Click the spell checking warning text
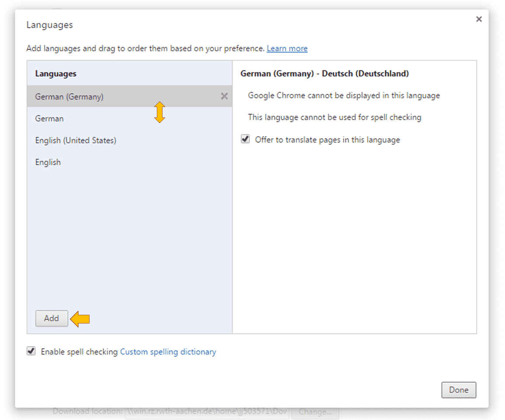The height and width of the screenshot is (420, 505). point(335,117)
